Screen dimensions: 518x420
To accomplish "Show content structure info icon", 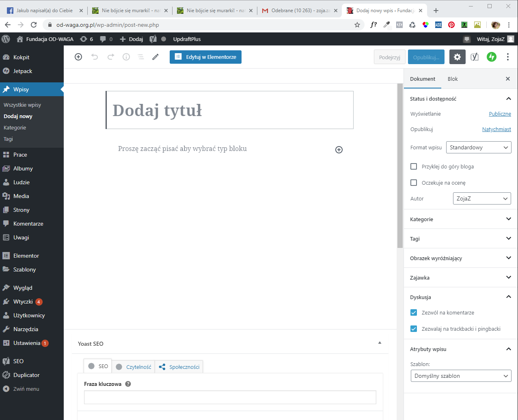I will tap(126, 57).
